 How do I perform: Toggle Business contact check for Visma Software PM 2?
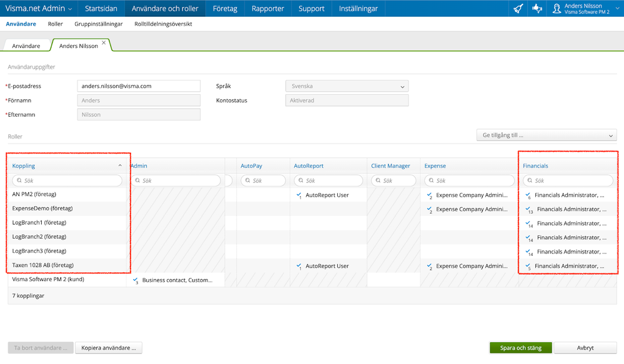136,280
